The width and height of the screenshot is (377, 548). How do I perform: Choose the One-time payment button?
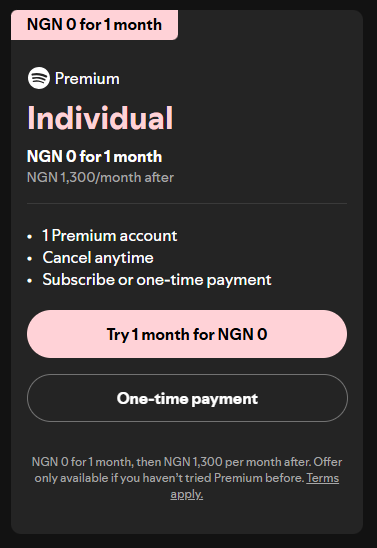(187, 398)
